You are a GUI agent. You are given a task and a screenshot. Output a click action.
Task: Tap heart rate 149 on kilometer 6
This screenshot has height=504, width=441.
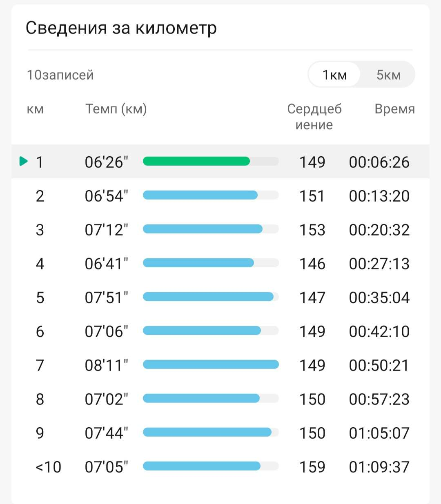point(312,331)
